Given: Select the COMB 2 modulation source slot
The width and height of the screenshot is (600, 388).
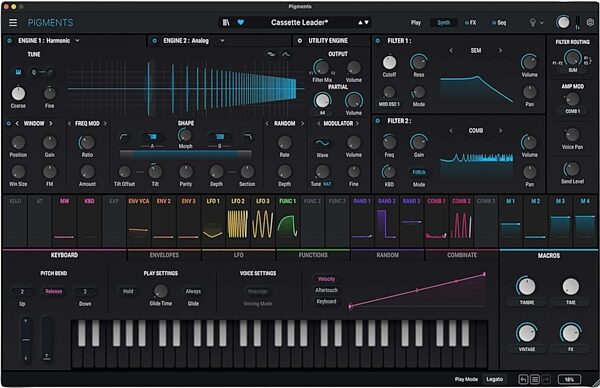Looking at the screenshot, I should point(461,221).
